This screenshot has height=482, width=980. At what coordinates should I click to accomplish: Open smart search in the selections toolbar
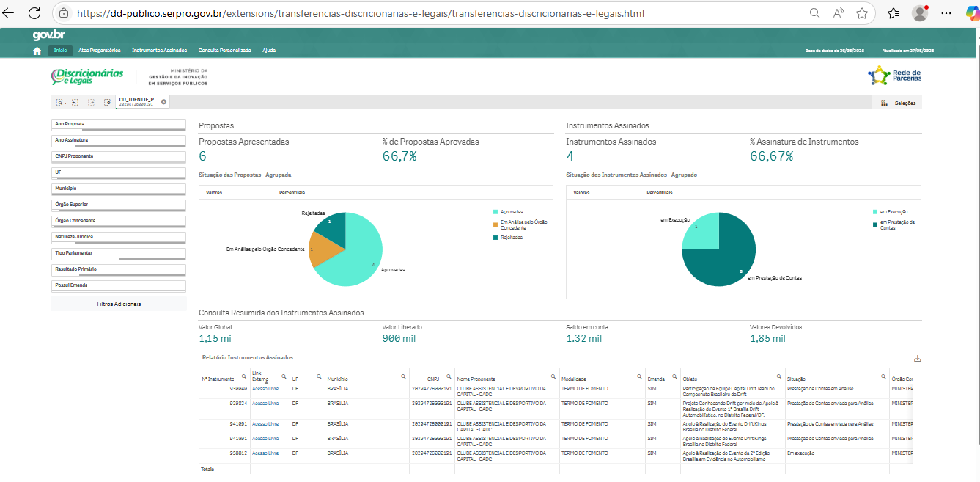[60, 103]
